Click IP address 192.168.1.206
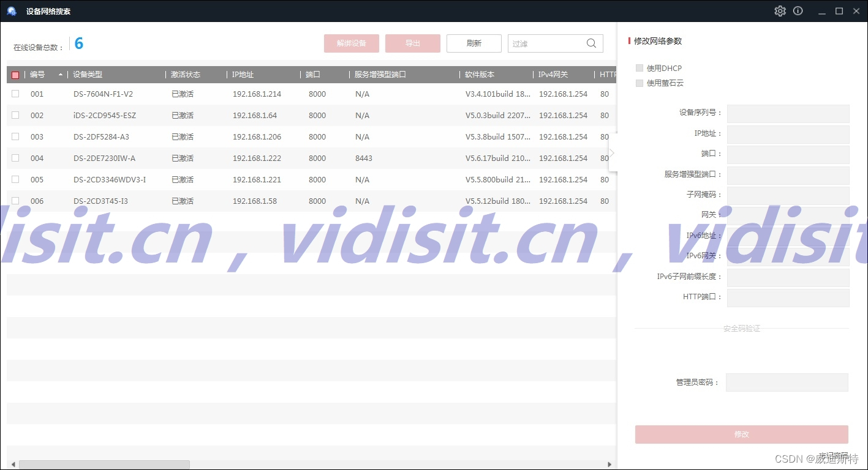This screenshot has width=868, height=470. pyautogui.click(x=257, y=137)
